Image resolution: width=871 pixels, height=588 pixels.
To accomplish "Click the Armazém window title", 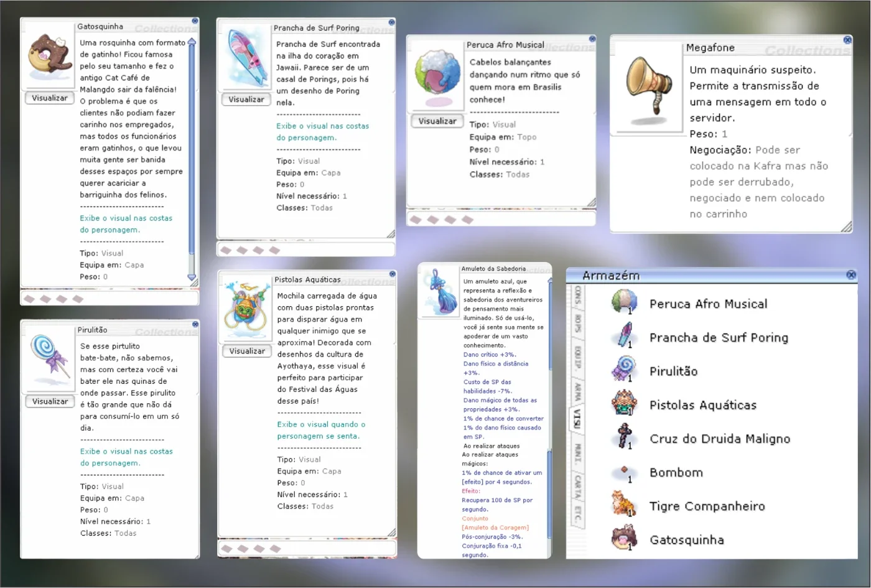I will click(x=610, y=275).
